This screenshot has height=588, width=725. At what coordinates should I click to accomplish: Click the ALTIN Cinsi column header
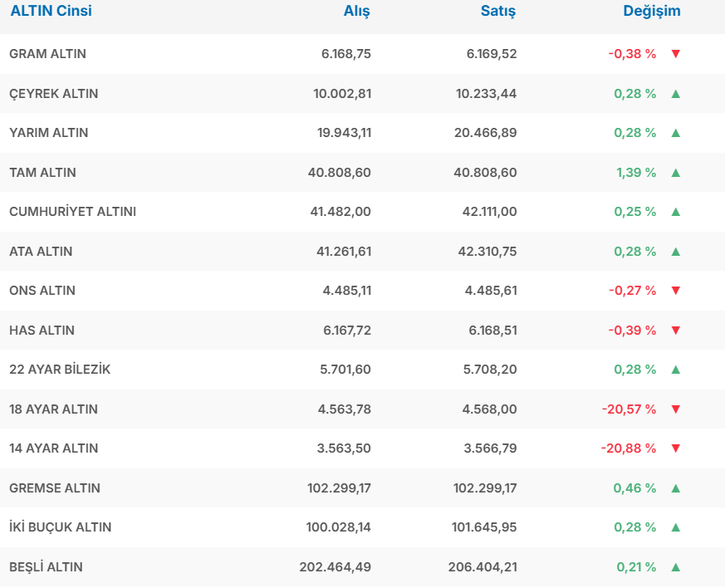(51, 12)
